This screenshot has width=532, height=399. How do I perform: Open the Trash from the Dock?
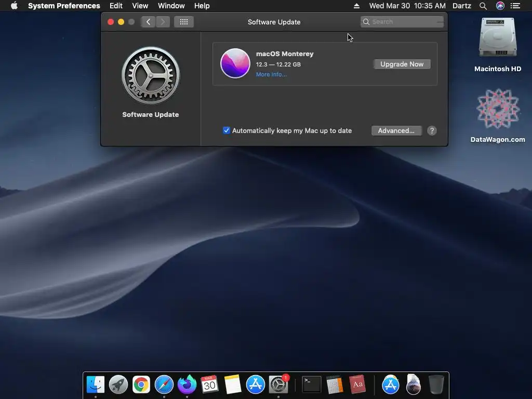tap(436, 384)
